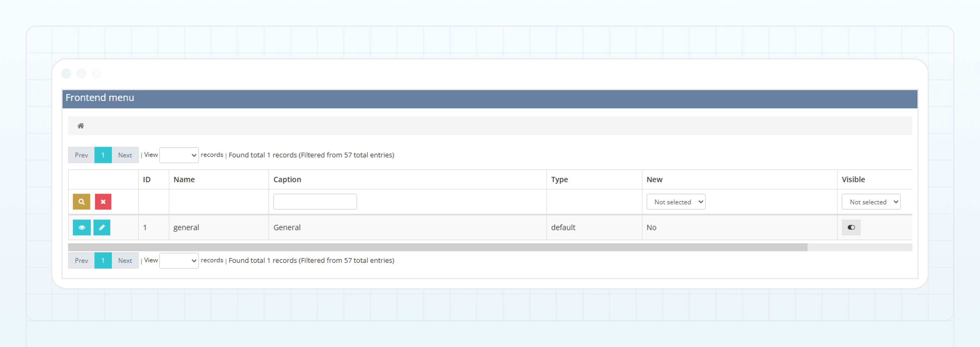The height and width of the screenshot is (347, 980).
Task: Click the bottom Next pagination button
Action: click(x=125, y=261)
